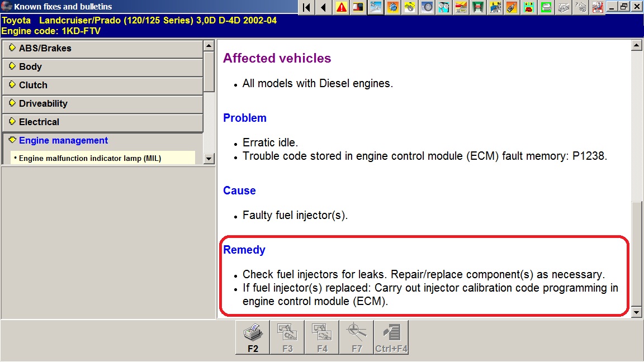Click the Ctrl+F4 document icon button

[391, 337]
